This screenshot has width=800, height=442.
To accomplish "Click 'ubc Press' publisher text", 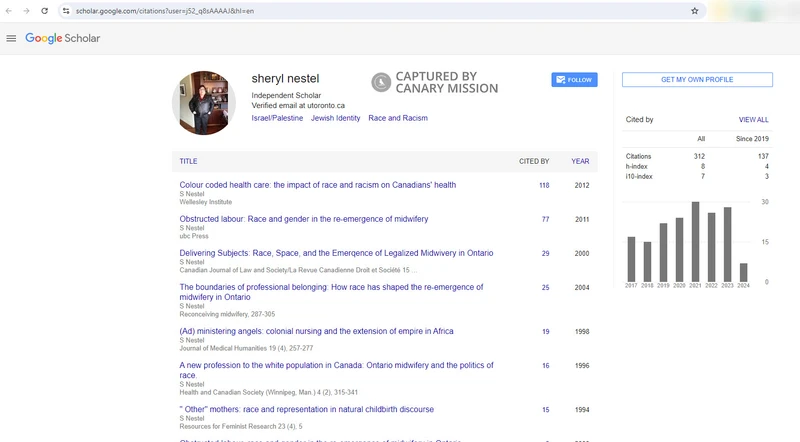I will pyautogui.click(x=194, y=236).
